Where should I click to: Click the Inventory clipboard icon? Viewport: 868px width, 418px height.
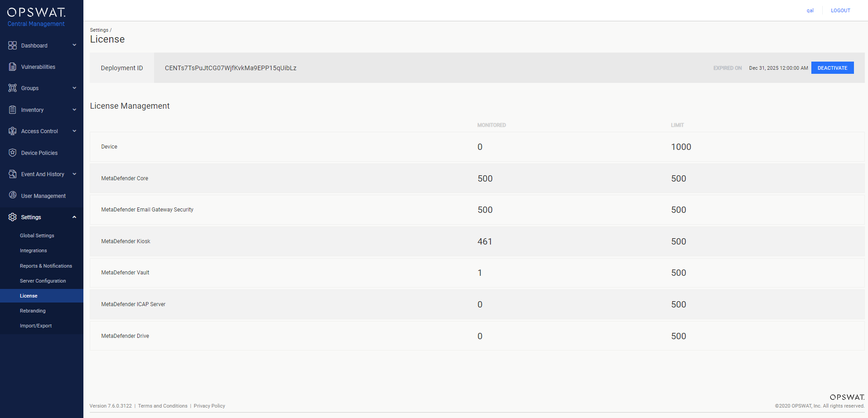click(12, 110)
